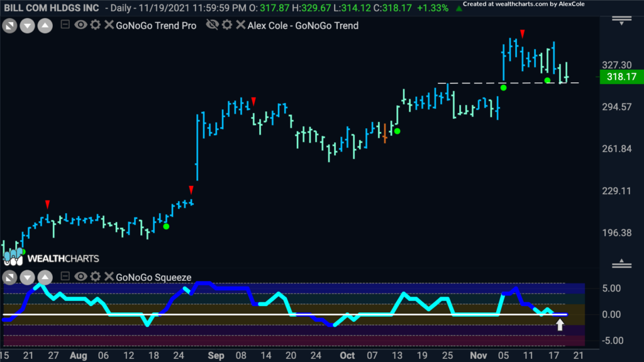Click the WealthCharts logo
This screenshot has width=644, height=362.
(52, 257)
